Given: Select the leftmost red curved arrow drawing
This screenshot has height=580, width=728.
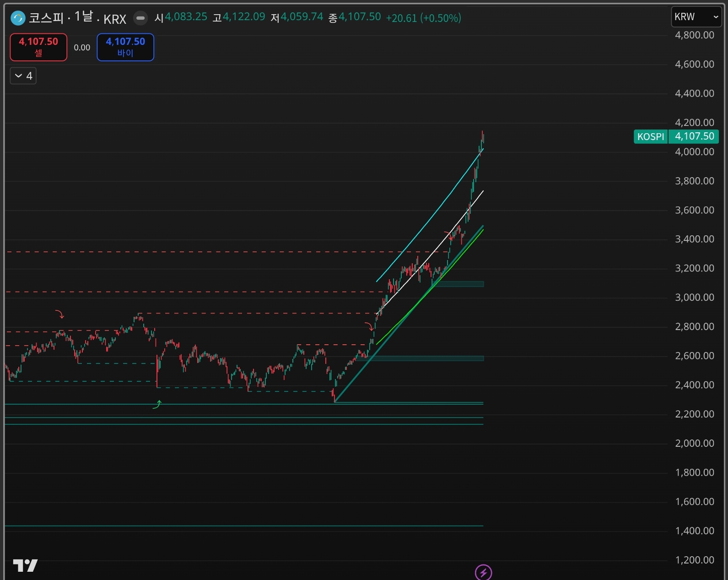Looking at the screenshot, I should coord(60,314).
